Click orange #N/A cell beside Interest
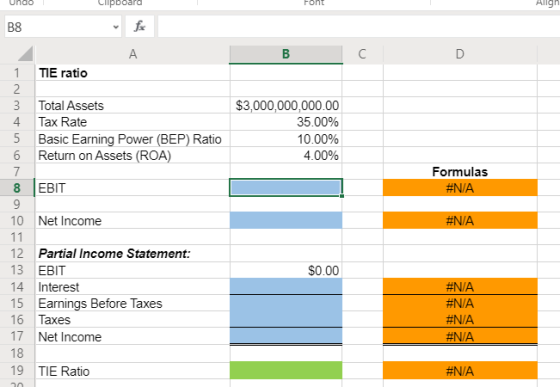The image size is (560, 387). pos(460,287)
